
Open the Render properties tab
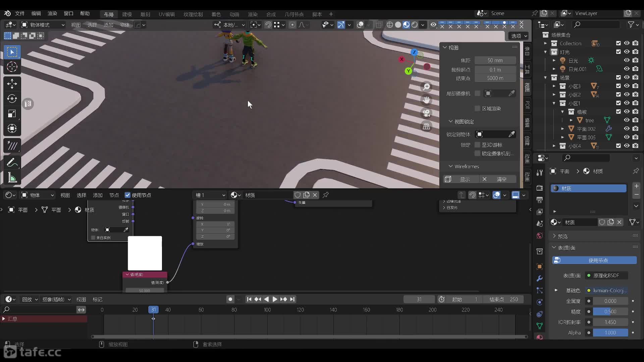(x=540, y=188)
